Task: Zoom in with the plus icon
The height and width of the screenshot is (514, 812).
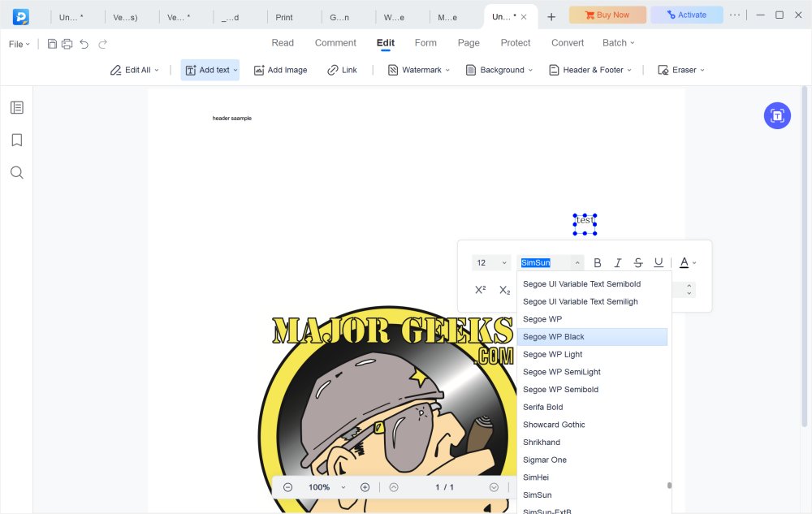Action: [365, 487]
